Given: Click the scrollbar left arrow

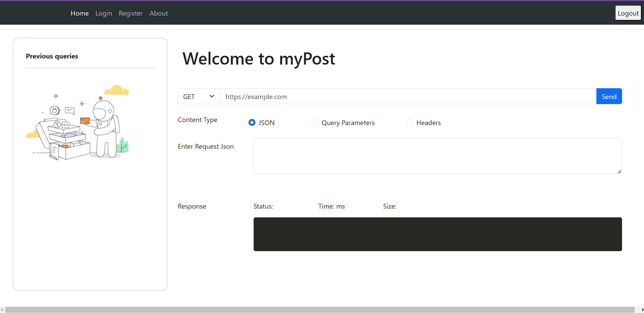Looking at the screenshot, I should pyautogui.click(x=2, y=310).
